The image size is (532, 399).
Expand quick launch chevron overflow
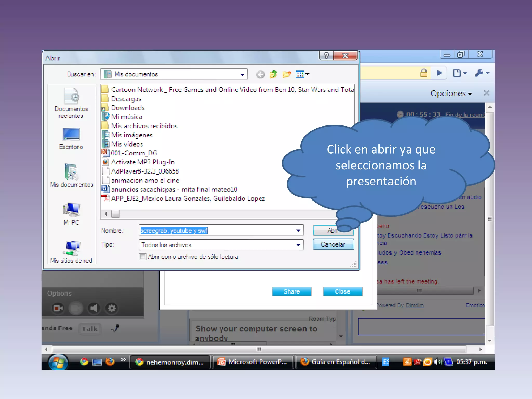(123, 360)
